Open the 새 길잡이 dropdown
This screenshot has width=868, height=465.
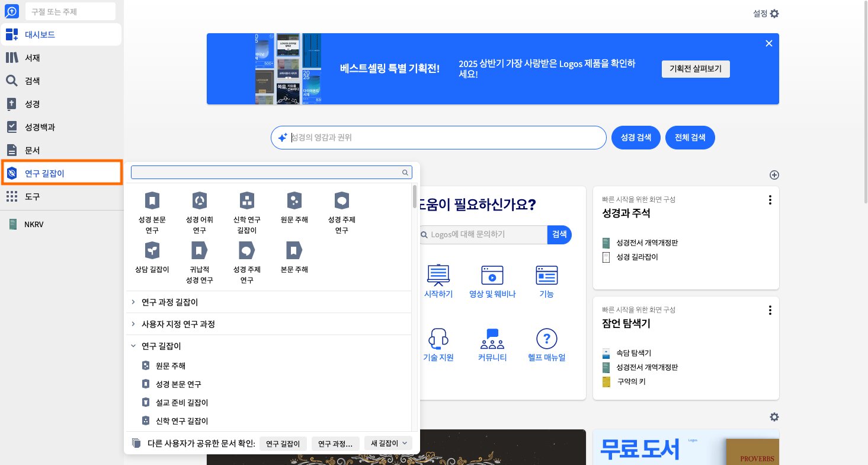[x=388, y=443]
